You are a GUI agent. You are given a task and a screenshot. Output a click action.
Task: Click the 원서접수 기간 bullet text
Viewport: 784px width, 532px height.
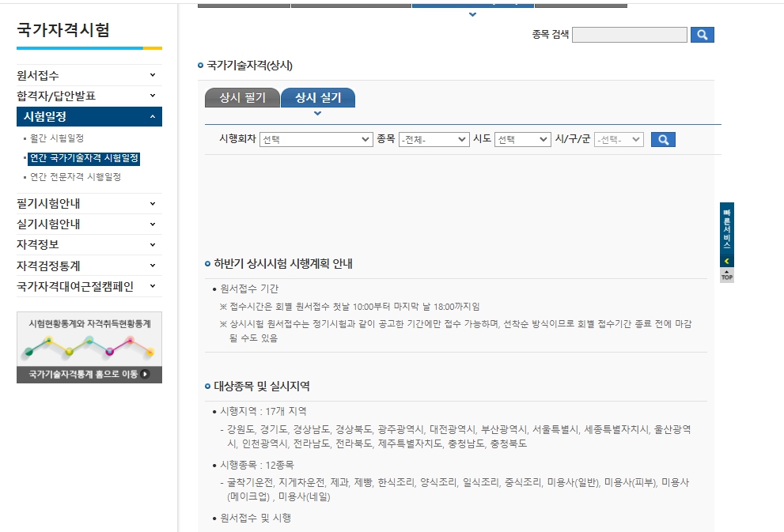[x=249, y=289]
